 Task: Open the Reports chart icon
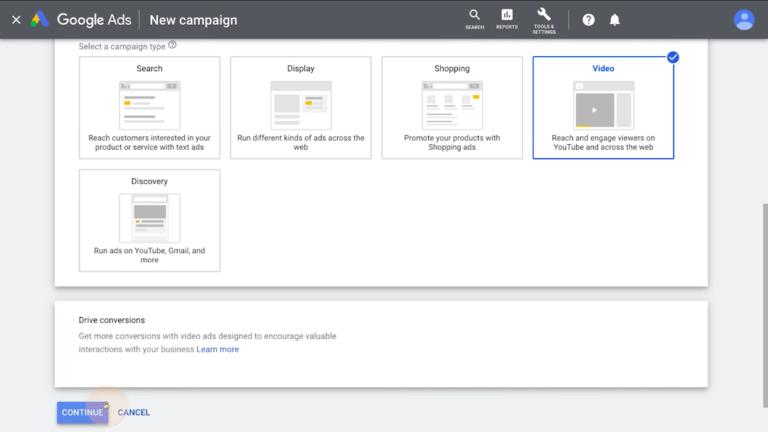pos(507,20)
